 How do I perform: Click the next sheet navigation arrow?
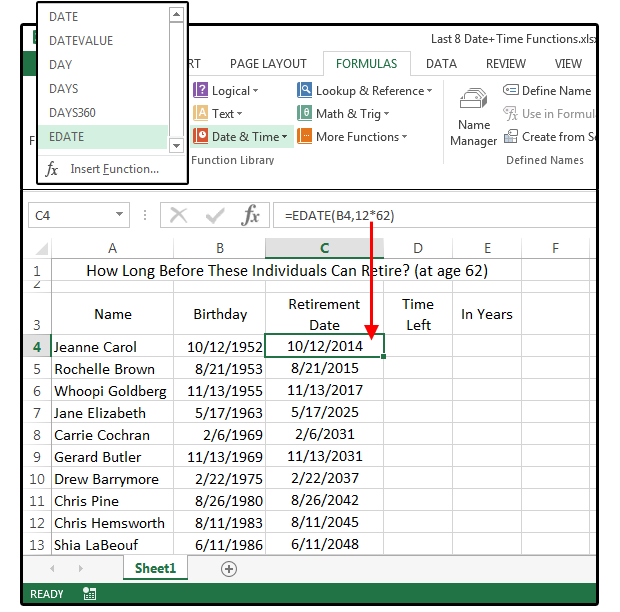tap(81, 569)
